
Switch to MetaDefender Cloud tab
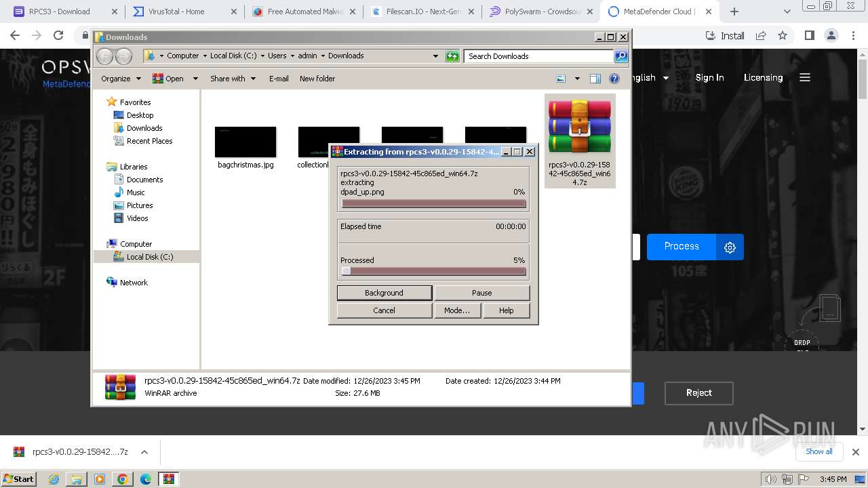point(658,12)
